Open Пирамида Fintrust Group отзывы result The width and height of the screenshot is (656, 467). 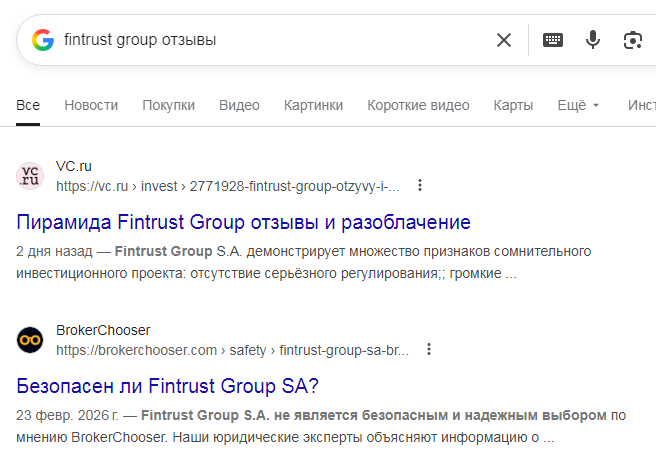click(243, 221)
